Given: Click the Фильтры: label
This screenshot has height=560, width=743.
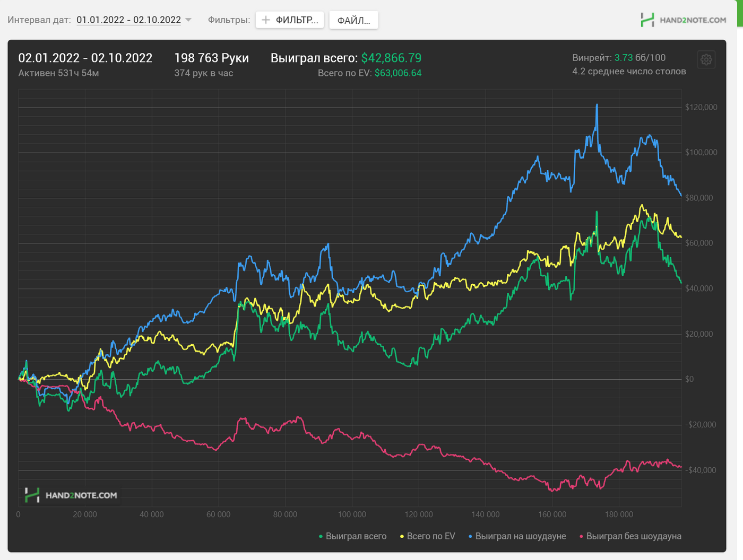Looking at the screenshot, I should pyautogui.click(x=229, y=20).
